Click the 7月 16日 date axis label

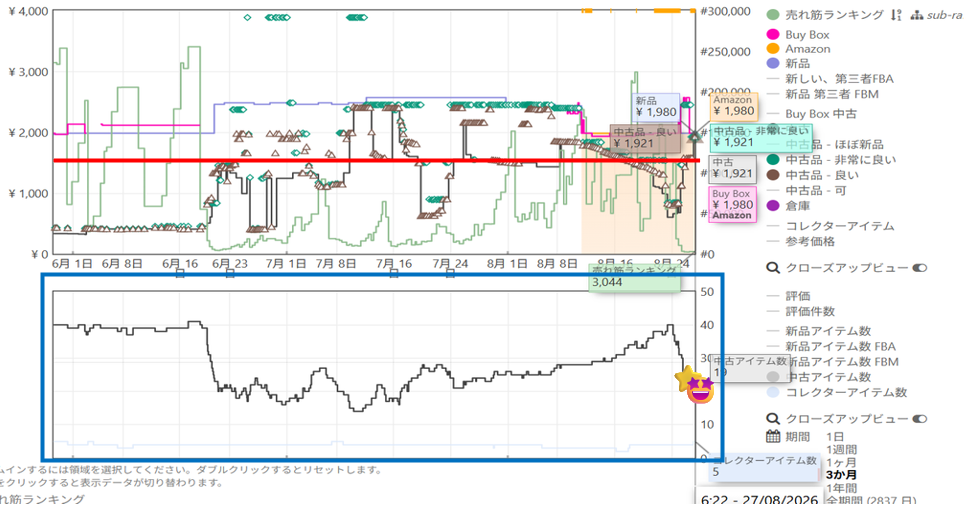(393, 263)
